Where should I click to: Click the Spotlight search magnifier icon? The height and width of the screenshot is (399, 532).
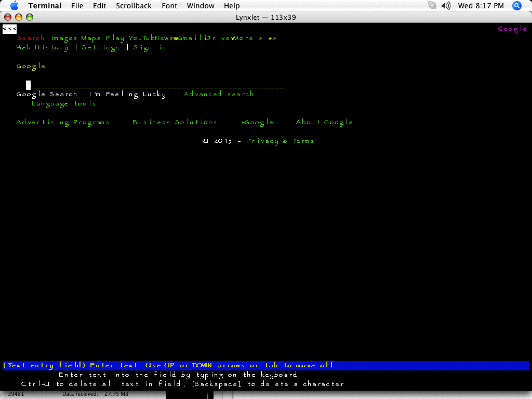click(516, 6)
